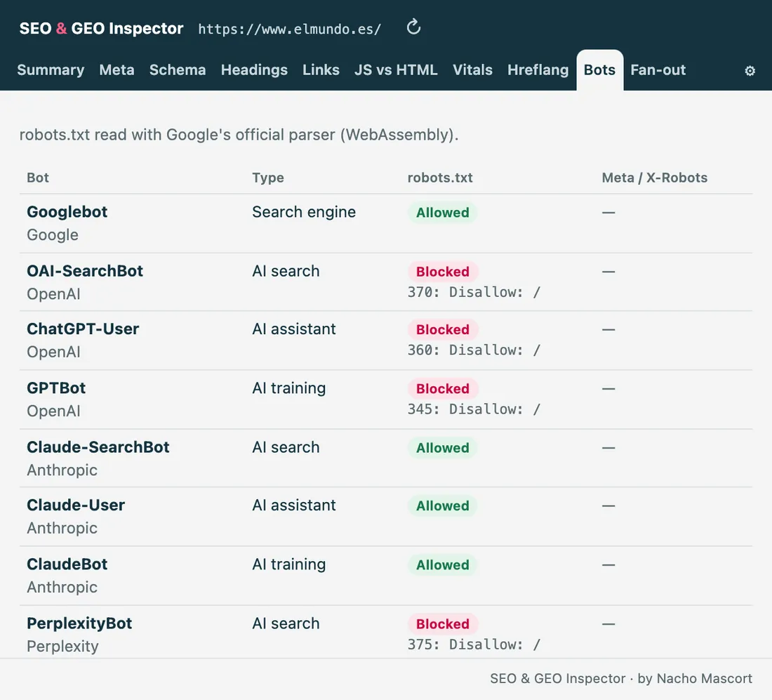
Task: Click the rule '345: Disallow: /'
Action: click(474, 409)
